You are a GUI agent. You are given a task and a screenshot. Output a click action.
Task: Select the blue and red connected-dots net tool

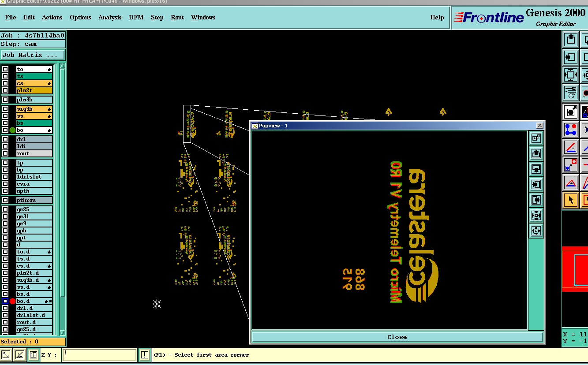(571, 129)
